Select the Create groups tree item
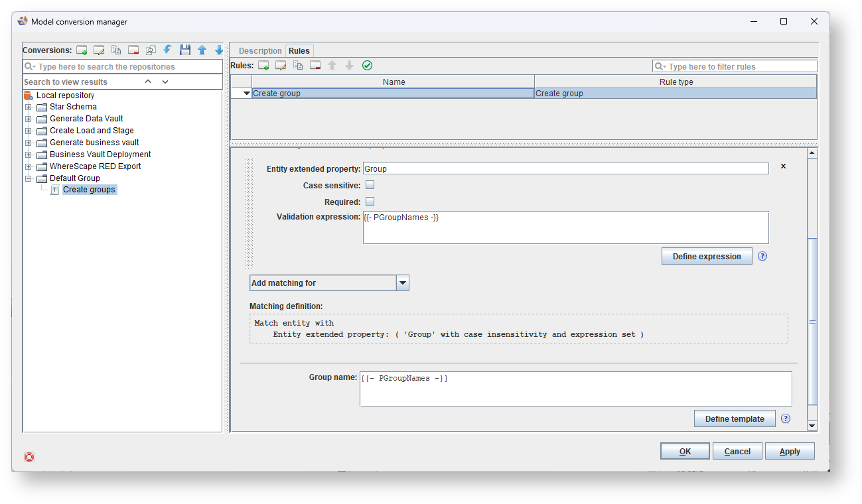Viewport: 862px width, 504px height. [x=89, y=190]
